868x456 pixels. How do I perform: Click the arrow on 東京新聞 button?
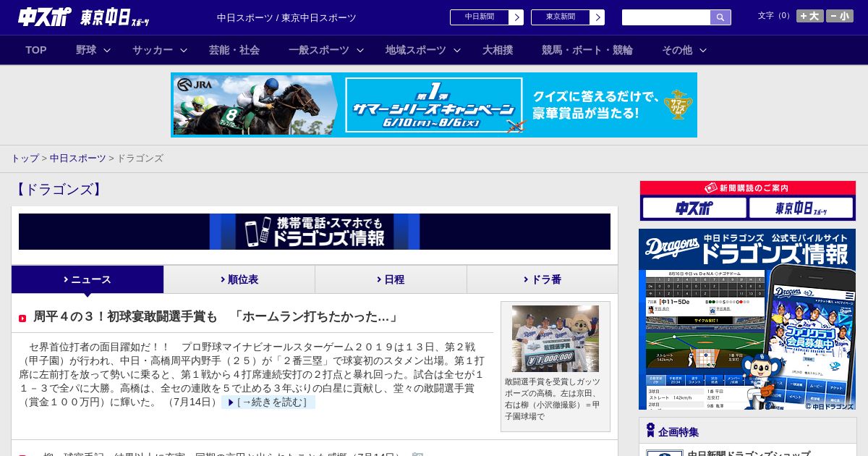(597, 17)
